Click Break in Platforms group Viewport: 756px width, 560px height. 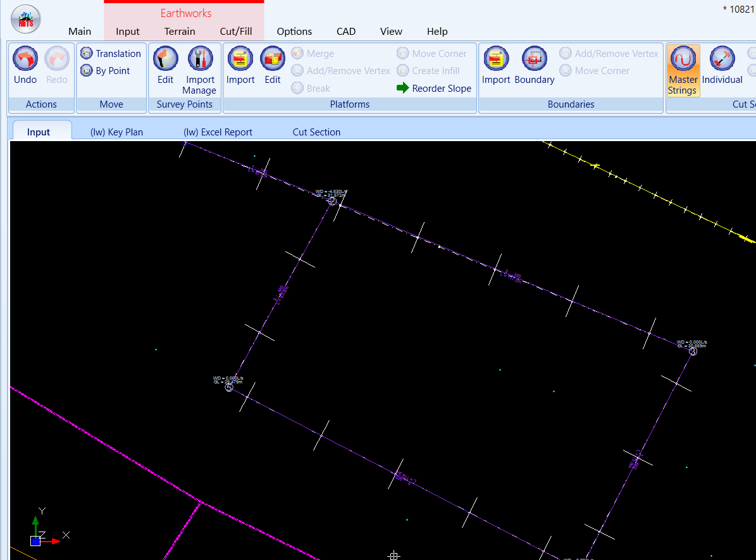(x=311, y=88)
